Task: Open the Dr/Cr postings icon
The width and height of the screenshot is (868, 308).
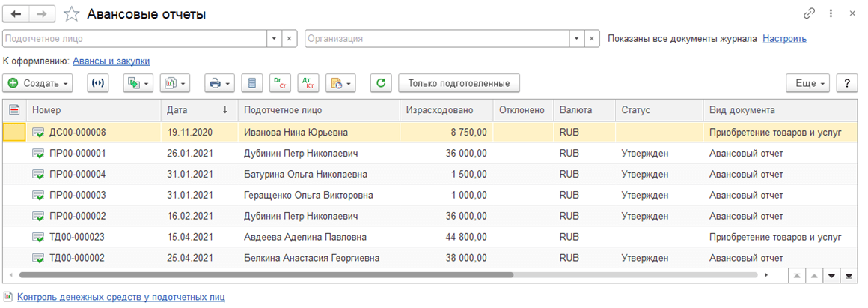Action: tap(280, 83)
